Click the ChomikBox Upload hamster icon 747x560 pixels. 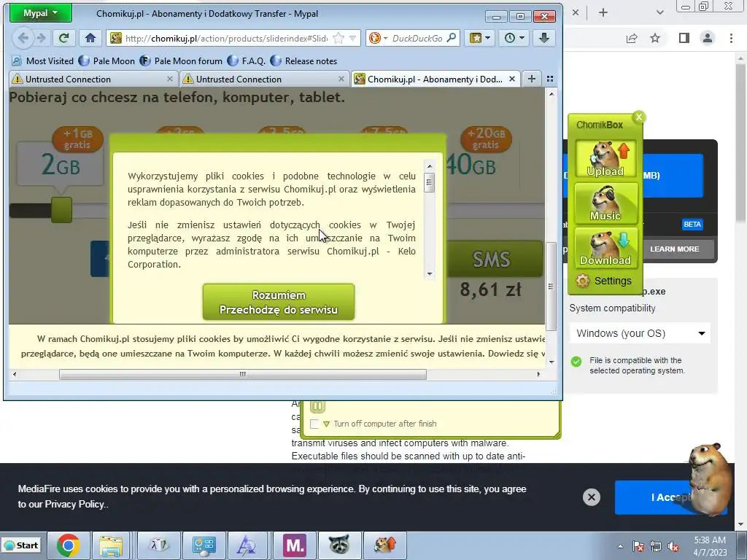606,159
